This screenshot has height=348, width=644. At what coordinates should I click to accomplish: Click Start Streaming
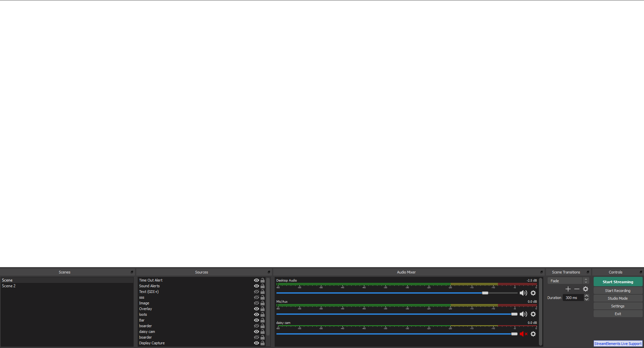coord(618,282)
